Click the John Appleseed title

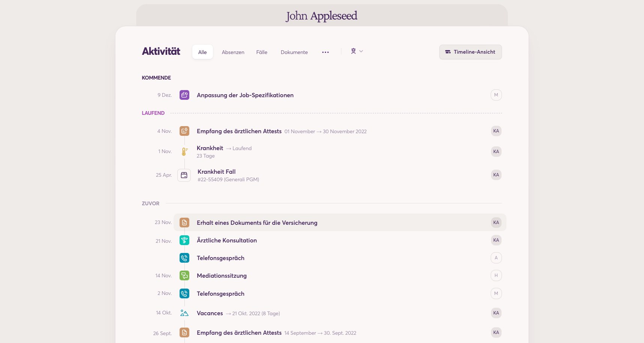(322, 16)
